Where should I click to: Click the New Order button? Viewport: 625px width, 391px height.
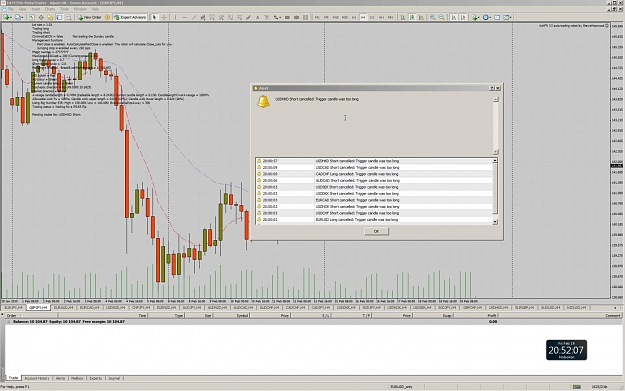(90, 17)
